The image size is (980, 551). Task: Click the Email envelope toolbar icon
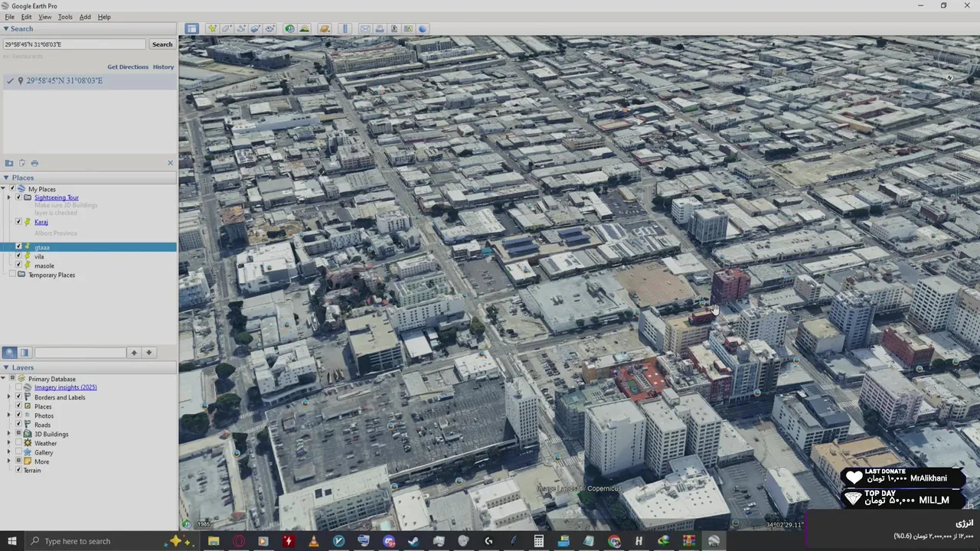click(365, 29)
